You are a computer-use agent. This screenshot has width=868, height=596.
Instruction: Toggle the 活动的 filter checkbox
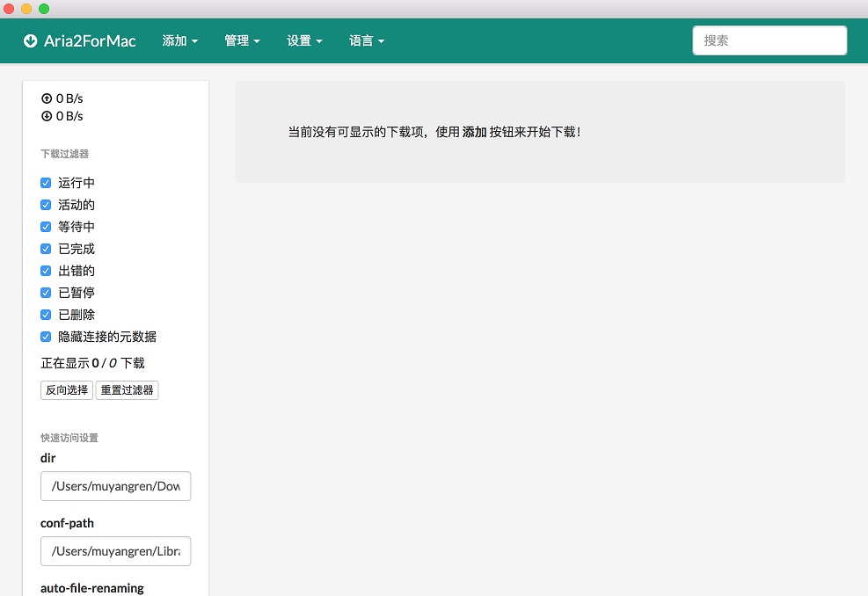point(46,205)
